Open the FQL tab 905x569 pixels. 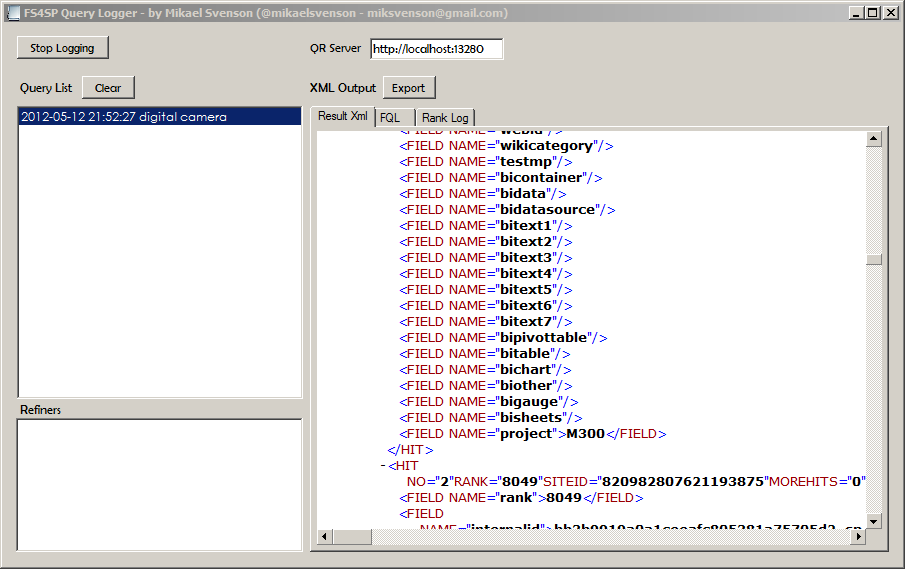(395, 118)
